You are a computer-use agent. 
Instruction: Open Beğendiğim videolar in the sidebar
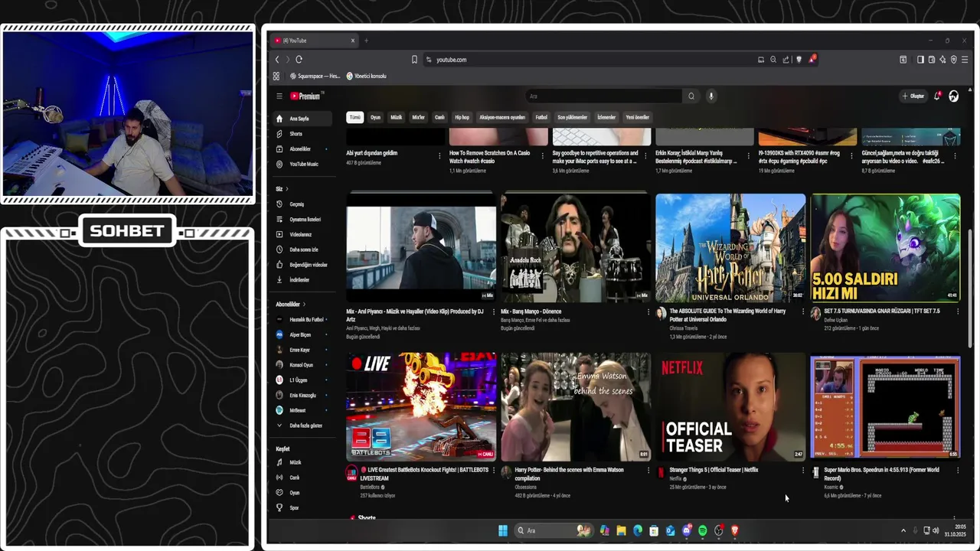[x=302, y=265]
